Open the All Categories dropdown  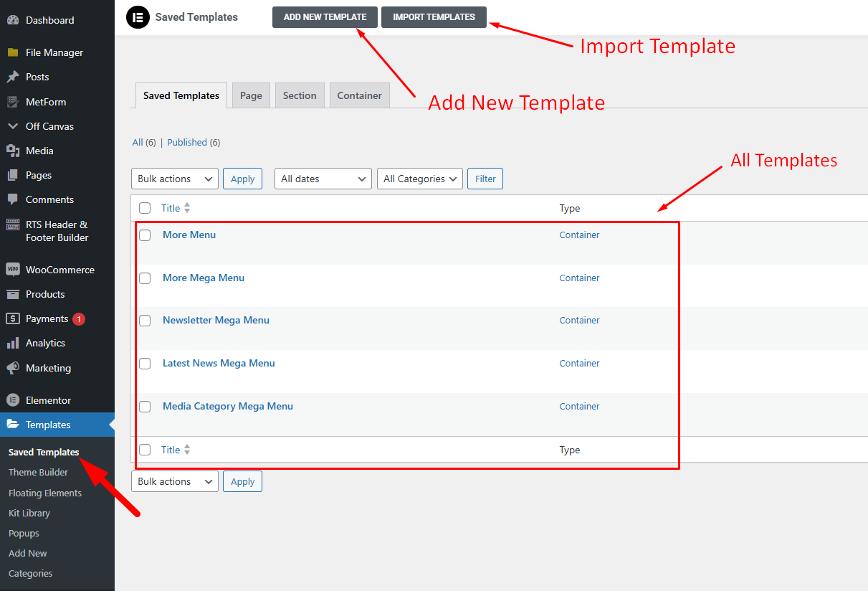click(419, 179)
